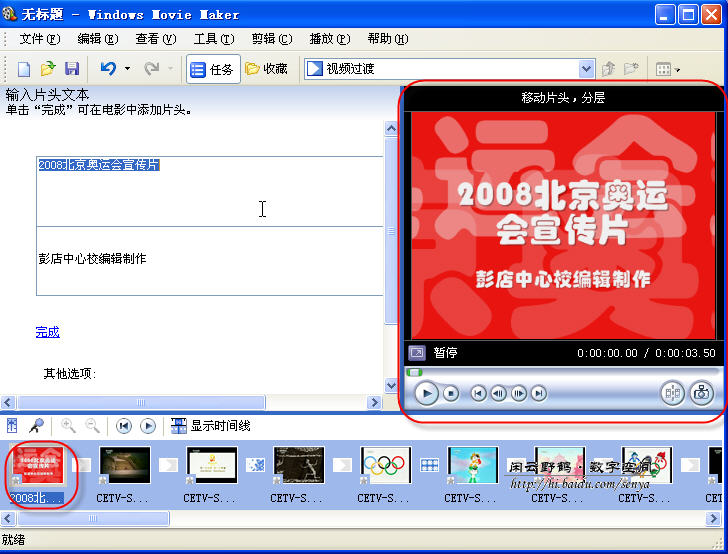Take a picture from the preview
The width and height of the screenshot is (728, 554).
701,394
